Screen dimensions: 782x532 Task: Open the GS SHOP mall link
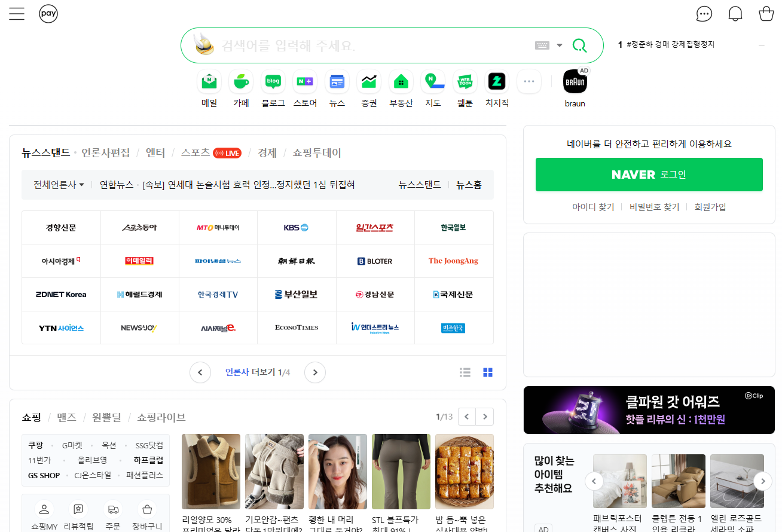[44, 476]
